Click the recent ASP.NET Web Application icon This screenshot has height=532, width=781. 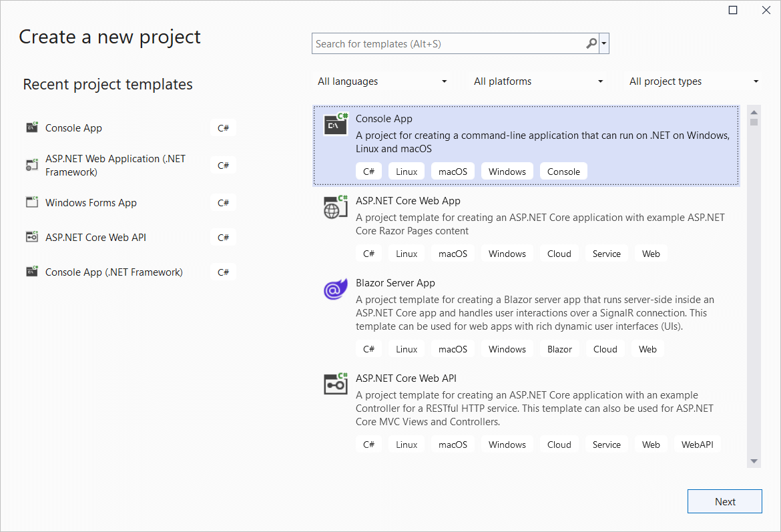click(32, 165)
